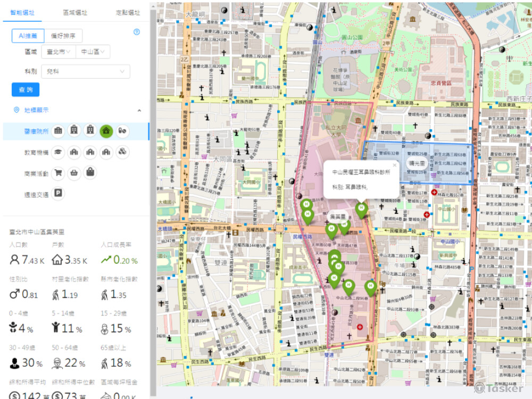
Task: Click the pharmacy pill icon in 醫療院所 row
Action: pyautogui.click(x=122, y=130)
